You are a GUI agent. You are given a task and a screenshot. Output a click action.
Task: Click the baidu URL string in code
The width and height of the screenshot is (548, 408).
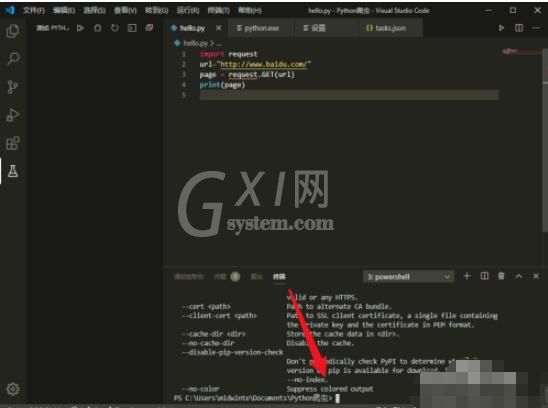click(x=264, y=64)
